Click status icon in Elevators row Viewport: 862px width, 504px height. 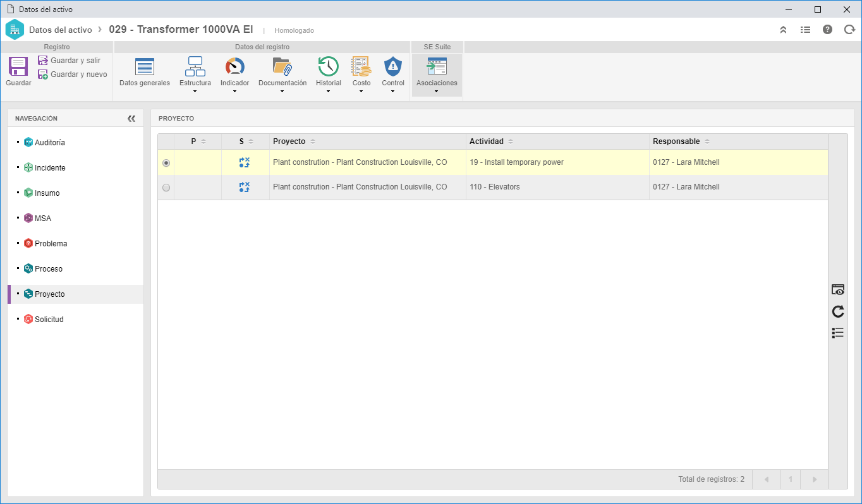[245, 187]
